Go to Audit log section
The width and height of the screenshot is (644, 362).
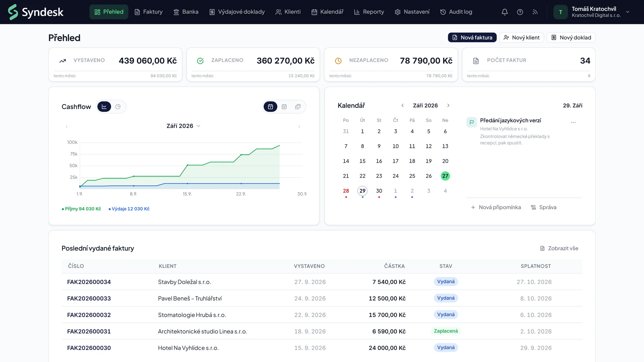[456, 12]
